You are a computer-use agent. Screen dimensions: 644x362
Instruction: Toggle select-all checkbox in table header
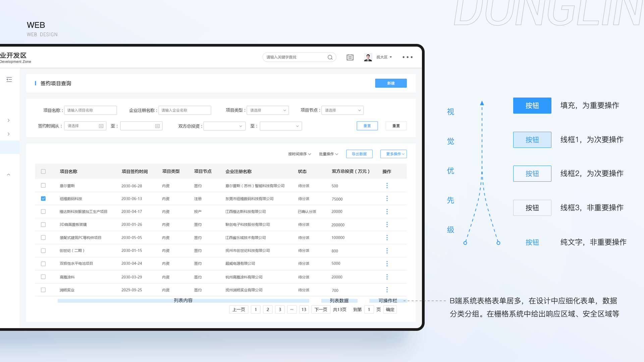tap(43, 172)
